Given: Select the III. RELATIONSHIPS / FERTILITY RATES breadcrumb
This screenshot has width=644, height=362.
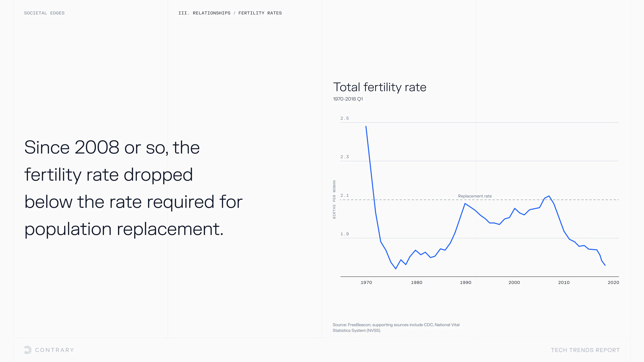Looking at the screenshot, I should 230,13.
